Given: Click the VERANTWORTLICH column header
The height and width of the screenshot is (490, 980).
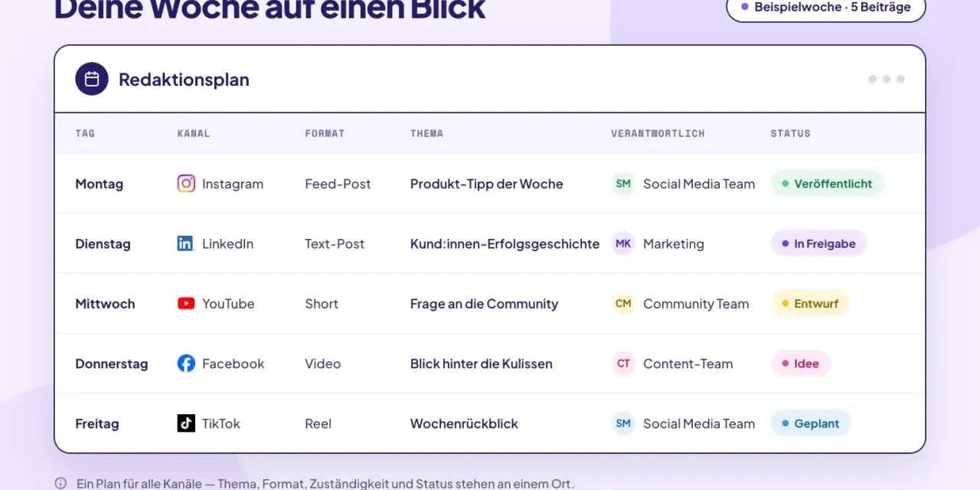Looking at the screenshot, I should coord(658,133).
